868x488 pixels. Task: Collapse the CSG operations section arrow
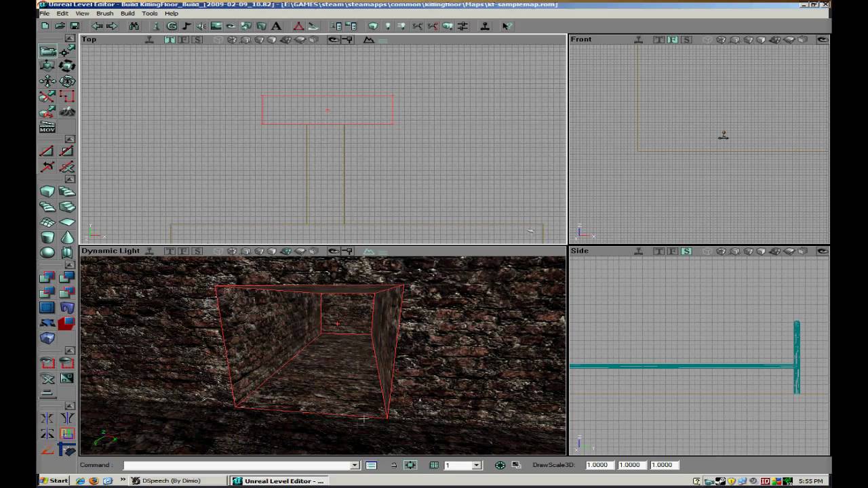[x=71, y=265]
